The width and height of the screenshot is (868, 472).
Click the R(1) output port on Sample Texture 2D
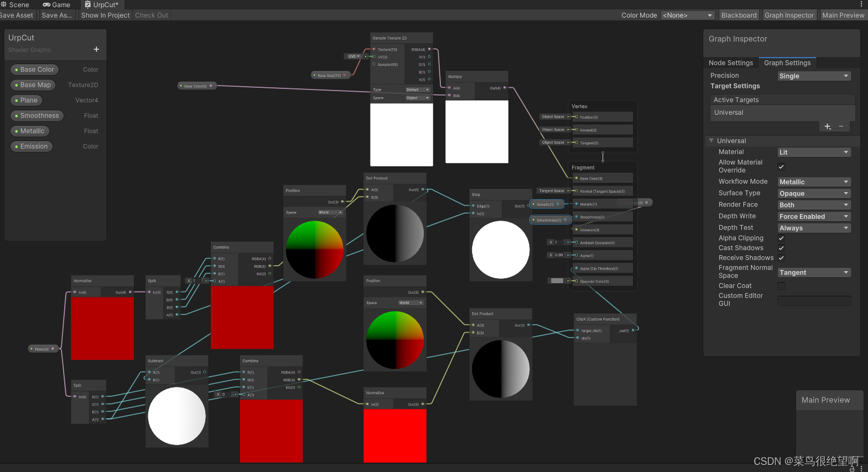coord(429,57)
